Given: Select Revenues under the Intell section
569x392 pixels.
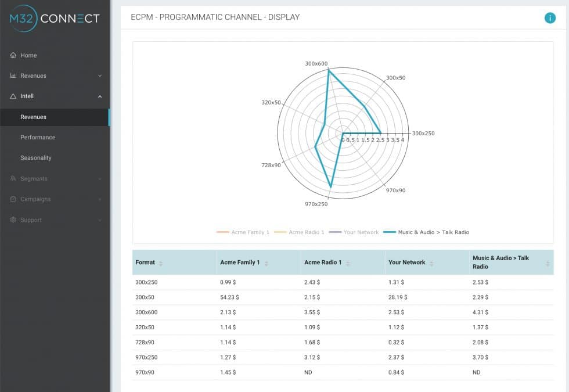Looking at the screenshot, I should tap(33, 117).
